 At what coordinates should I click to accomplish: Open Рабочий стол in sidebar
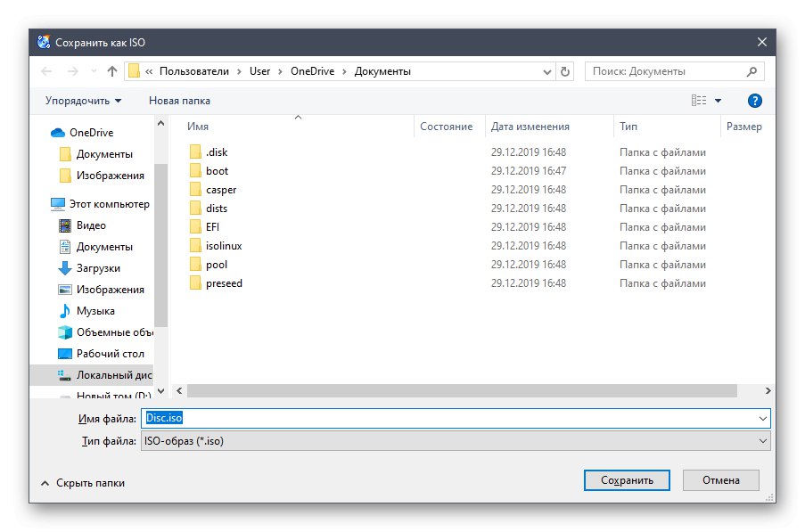(110, 354)
